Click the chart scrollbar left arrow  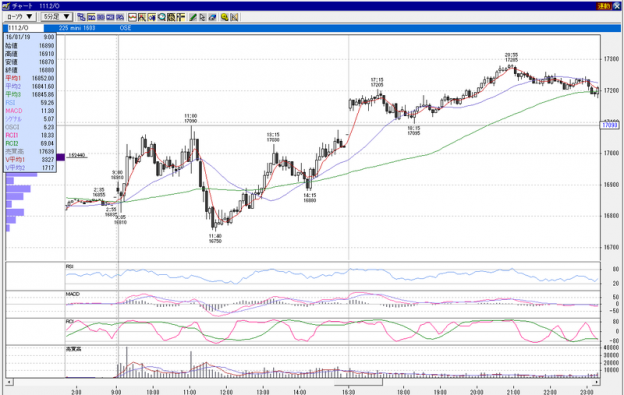9,382
